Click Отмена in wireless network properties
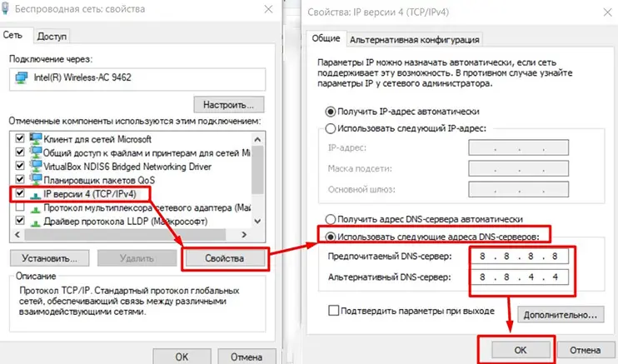618x364 pixels. pyautogui.click(x=247, y=357)
